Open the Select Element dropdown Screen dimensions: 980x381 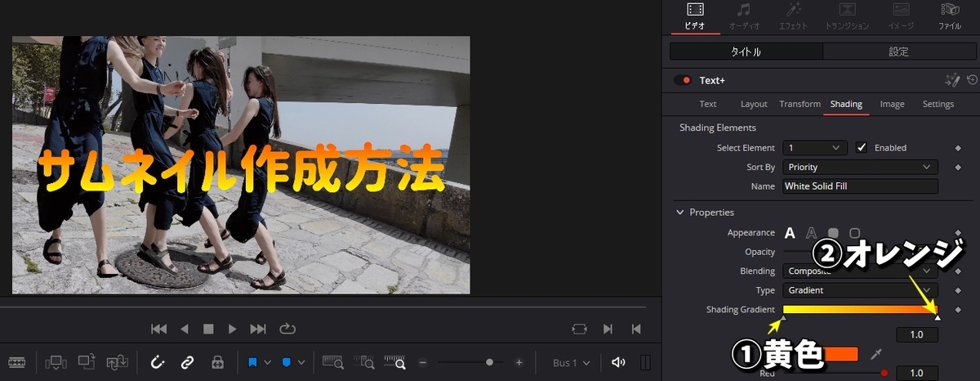tap(814, 148)
